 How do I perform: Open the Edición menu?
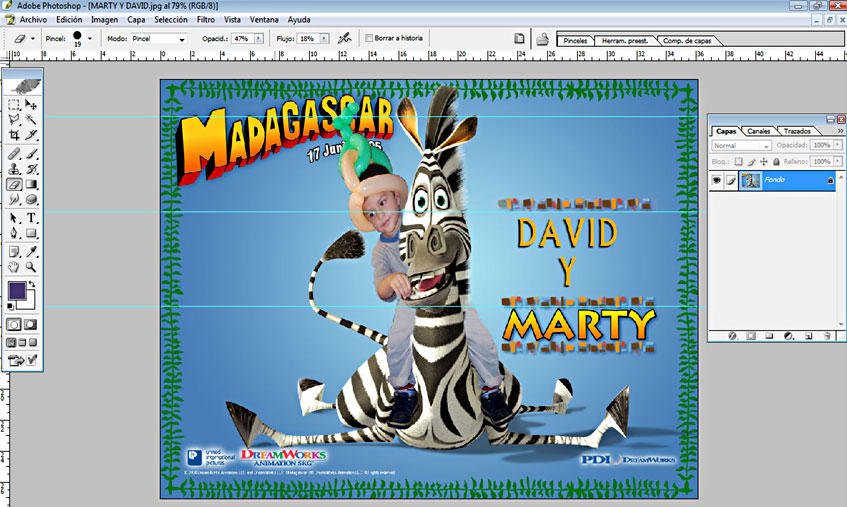(x=69, y=19)
